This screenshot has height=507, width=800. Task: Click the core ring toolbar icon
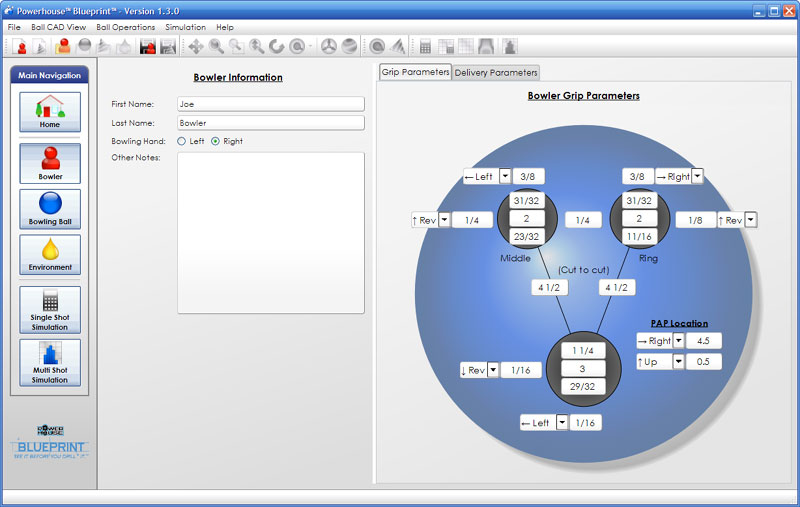[x=377, y=46]
